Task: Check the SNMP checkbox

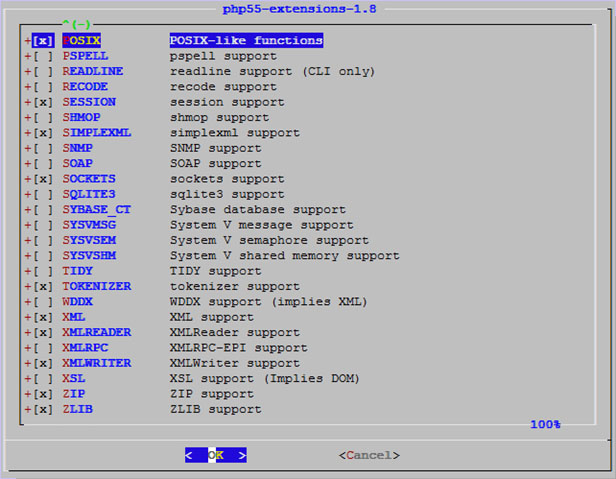Action: pos(43,148)
